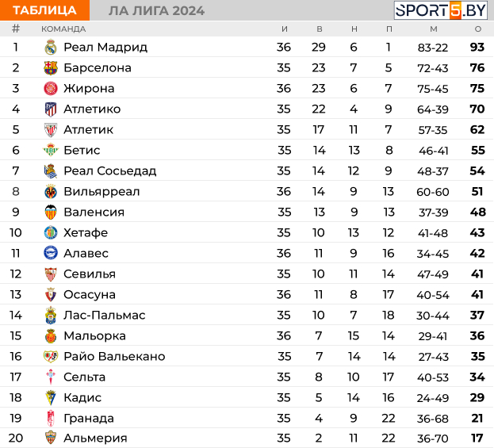Click the Валенсия bat crest
Viewport: 494px width, 448px height.
[51, 212]
